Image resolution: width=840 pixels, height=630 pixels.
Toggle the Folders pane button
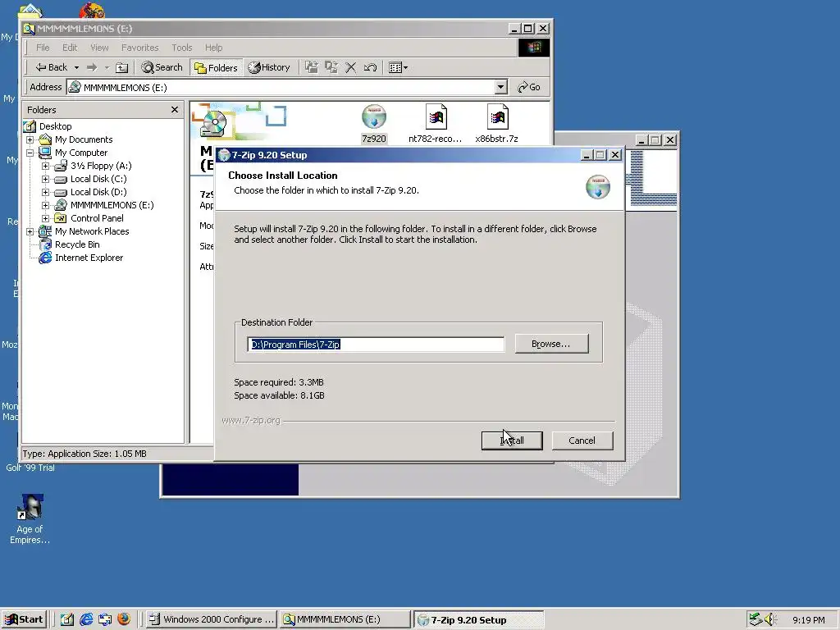(x=216, y=67)
